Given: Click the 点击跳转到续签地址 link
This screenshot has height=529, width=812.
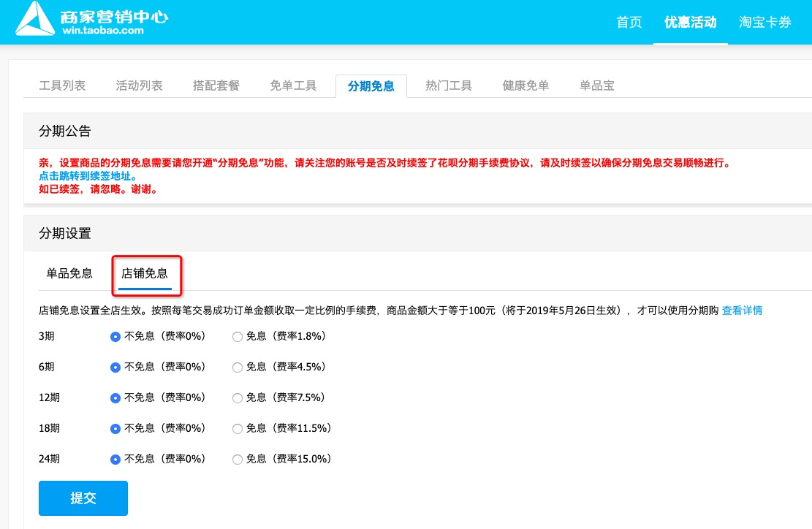Looking at the screenshot, I should point(86,176).
